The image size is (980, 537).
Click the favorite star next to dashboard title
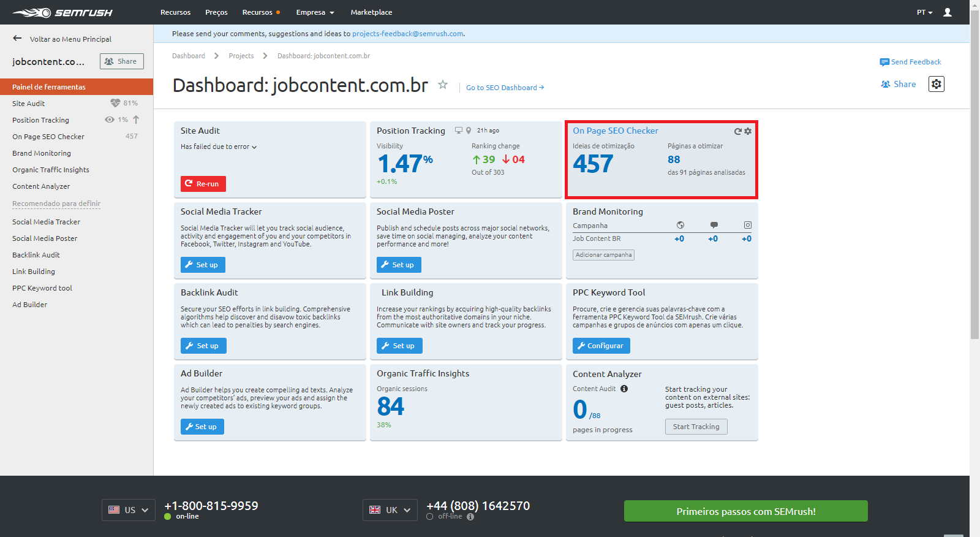pyautogui.click(x=443, y=85)
